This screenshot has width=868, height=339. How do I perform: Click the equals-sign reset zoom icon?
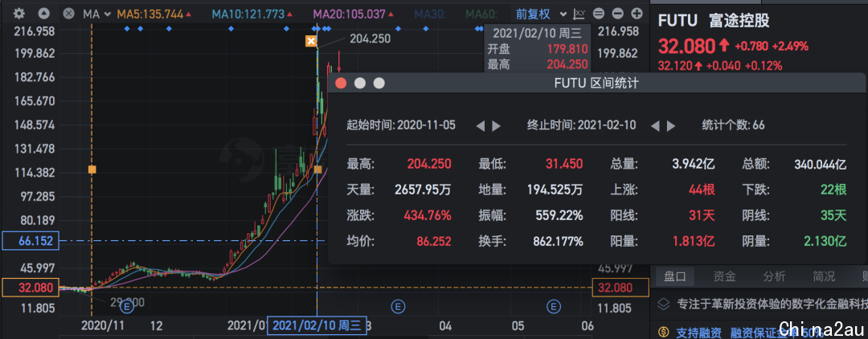click(599, 14)
